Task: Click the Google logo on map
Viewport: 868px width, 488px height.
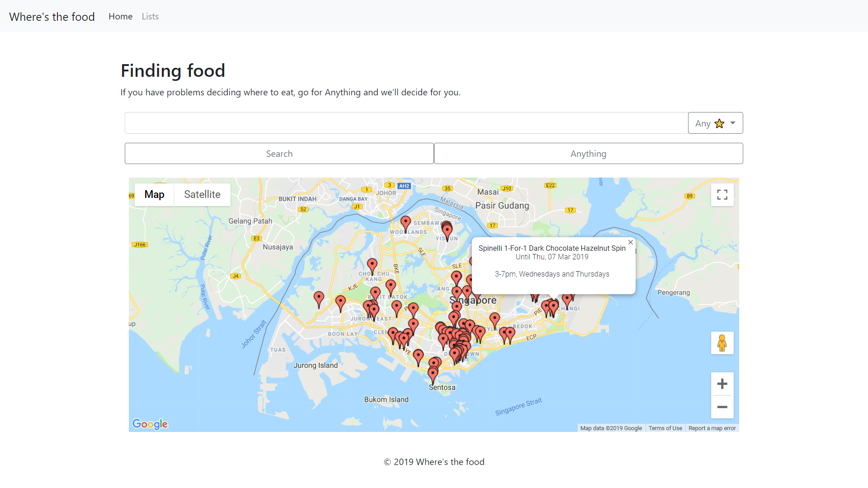Action: click(x=150, y=424)
